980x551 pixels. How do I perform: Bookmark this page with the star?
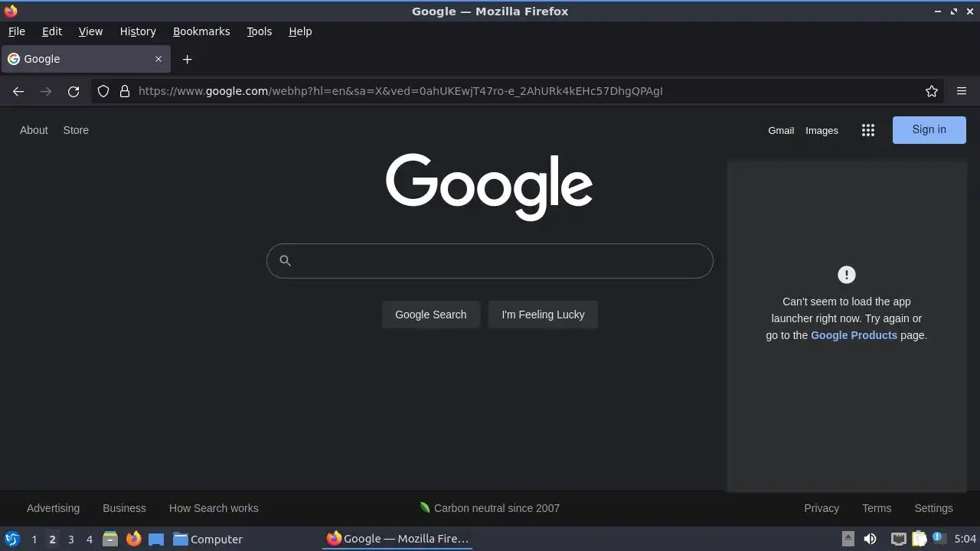[932, 91]
